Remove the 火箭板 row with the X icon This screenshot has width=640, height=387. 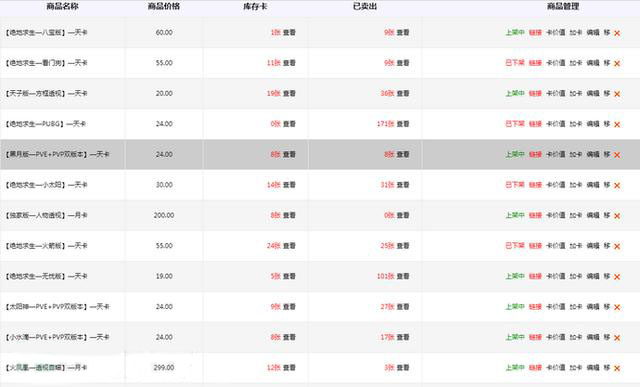click(x=617, y=246)
